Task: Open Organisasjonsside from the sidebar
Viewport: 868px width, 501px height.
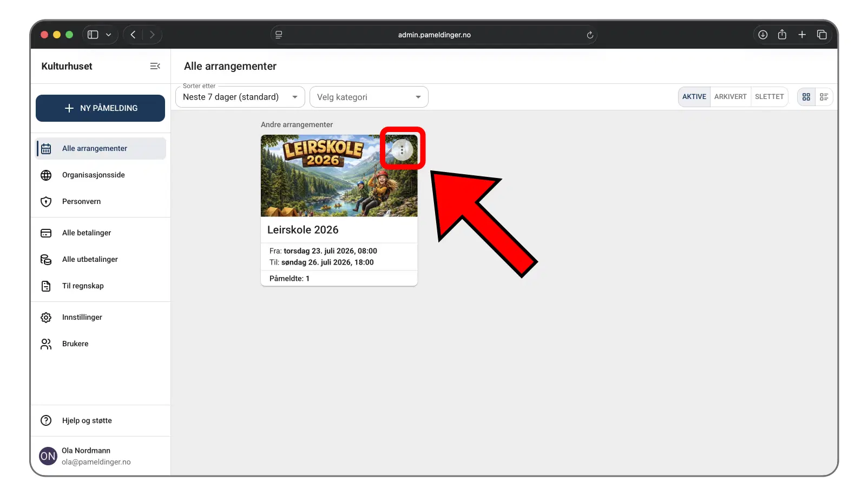Action: click(x=93, y=175)
